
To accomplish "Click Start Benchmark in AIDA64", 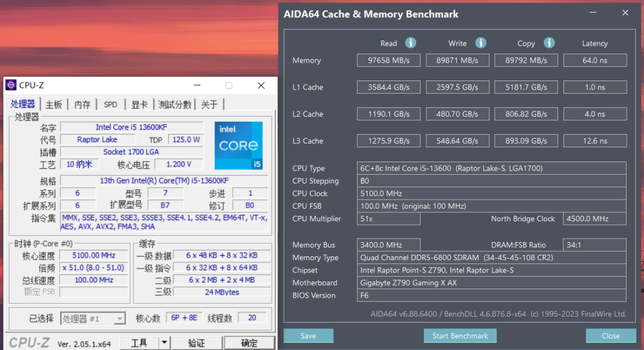I will tap(460, 336).
